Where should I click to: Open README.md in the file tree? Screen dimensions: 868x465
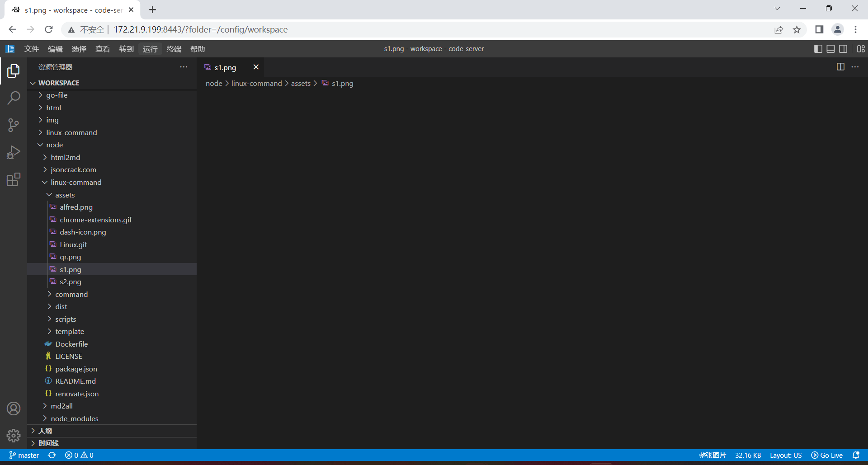click(75, 381)
